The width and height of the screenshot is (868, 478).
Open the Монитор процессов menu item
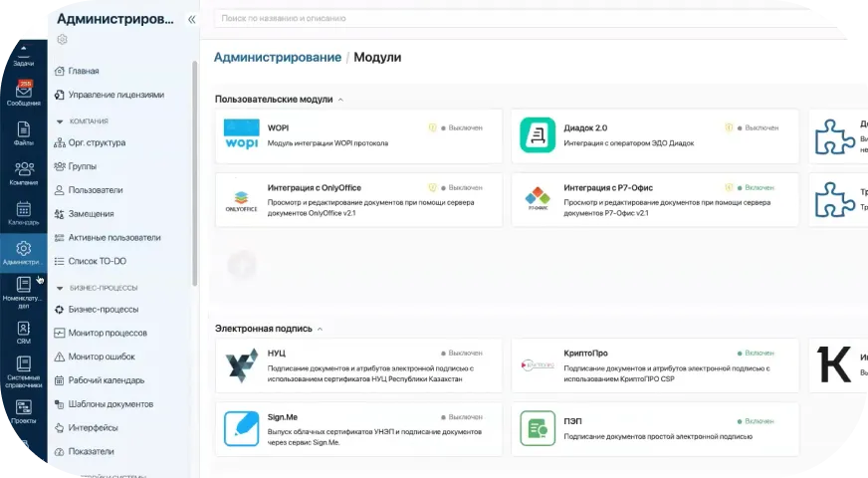108,333
